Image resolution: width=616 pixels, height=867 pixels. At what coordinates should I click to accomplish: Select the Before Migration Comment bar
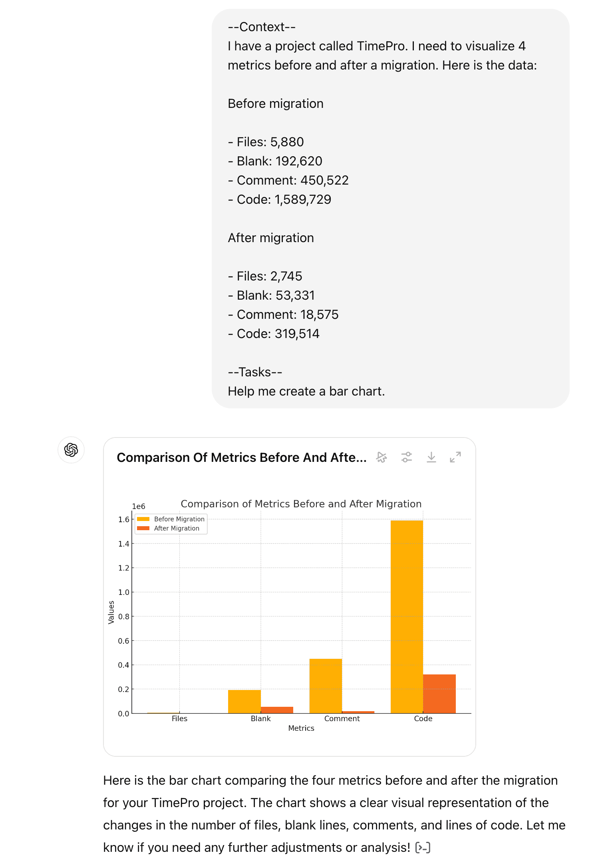pos(326,685)
